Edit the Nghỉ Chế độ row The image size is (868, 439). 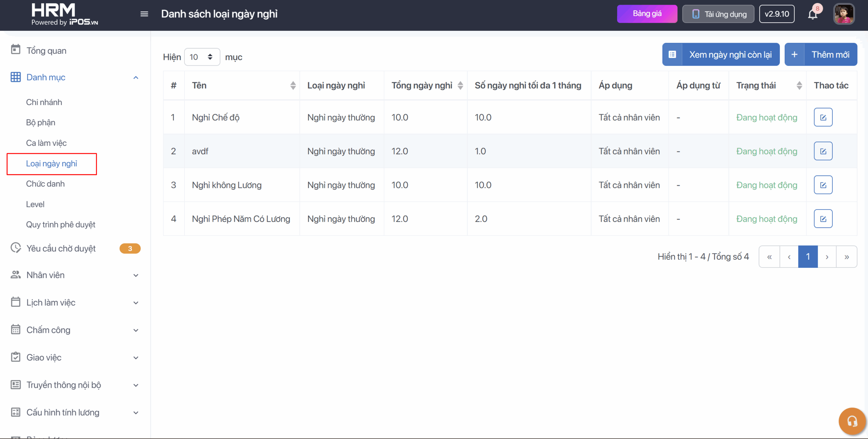tap(823, 117)
